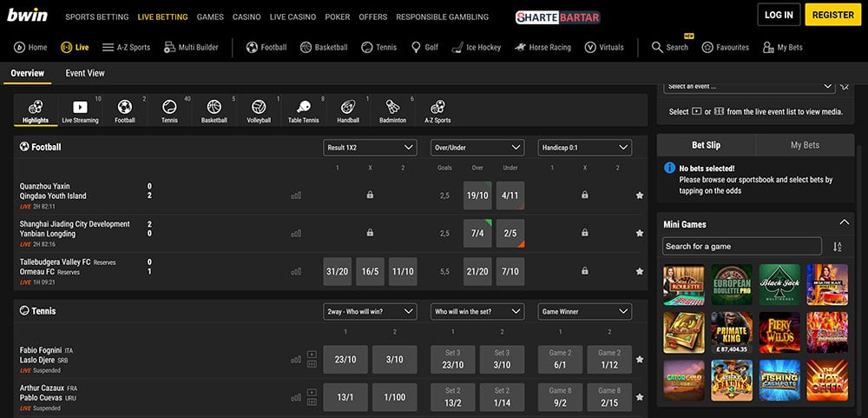Open the Black Jack game thumbnail
Viewport: 868px width, 418px height.
coord(779,285)
